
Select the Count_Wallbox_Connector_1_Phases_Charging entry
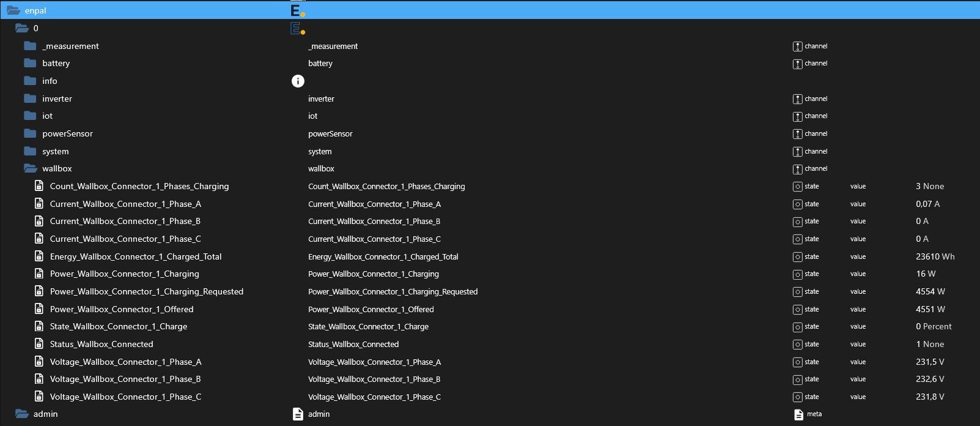(x=139, y=186)
